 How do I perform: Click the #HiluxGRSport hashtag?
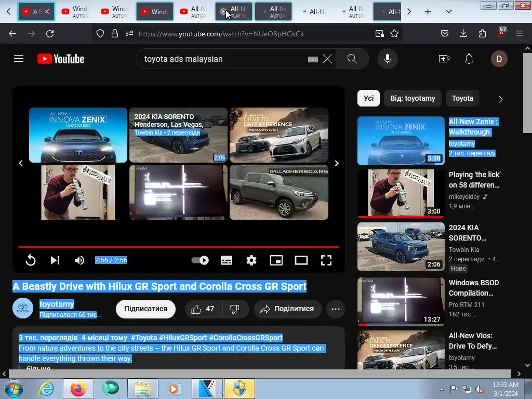pos(183,338)
